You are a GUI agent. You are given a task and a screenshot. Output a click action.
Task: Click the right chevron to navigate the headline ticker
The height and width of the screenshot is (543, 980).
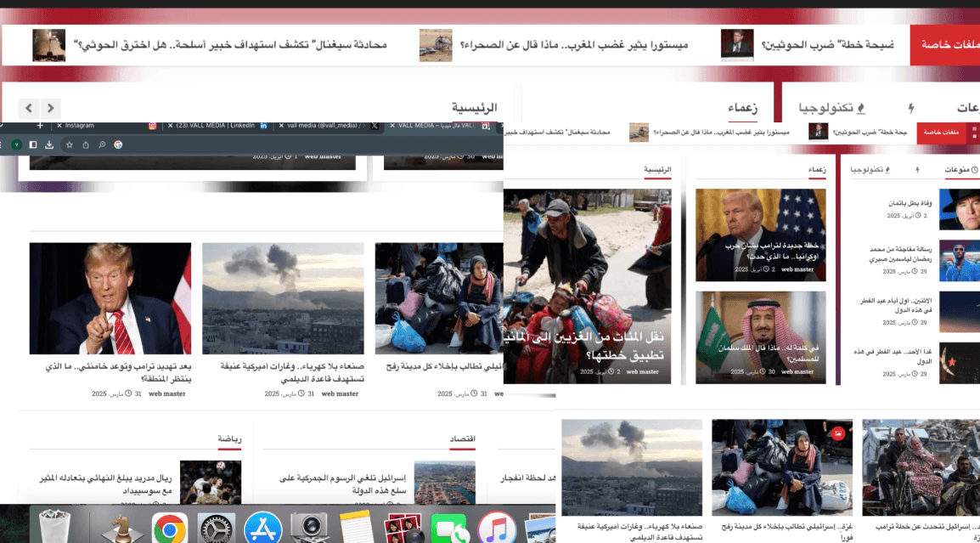pyautogui.click(x=50, y=109)
